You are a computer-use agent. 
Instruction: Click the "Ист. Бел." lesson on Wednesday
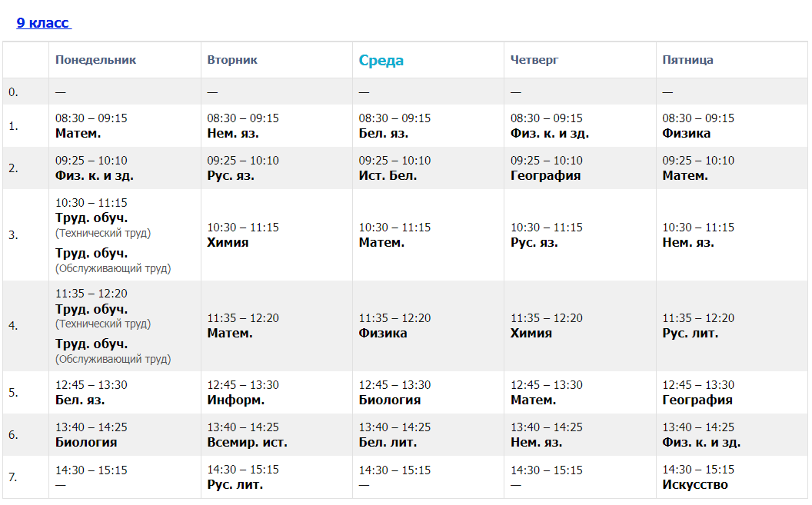click(x=388, y=175)
